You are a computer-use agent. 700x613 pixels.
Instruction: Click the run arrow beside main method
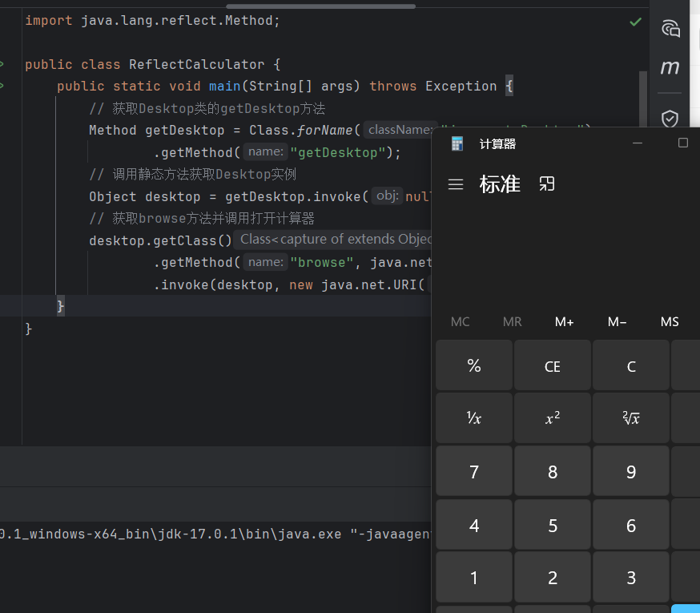2,86
